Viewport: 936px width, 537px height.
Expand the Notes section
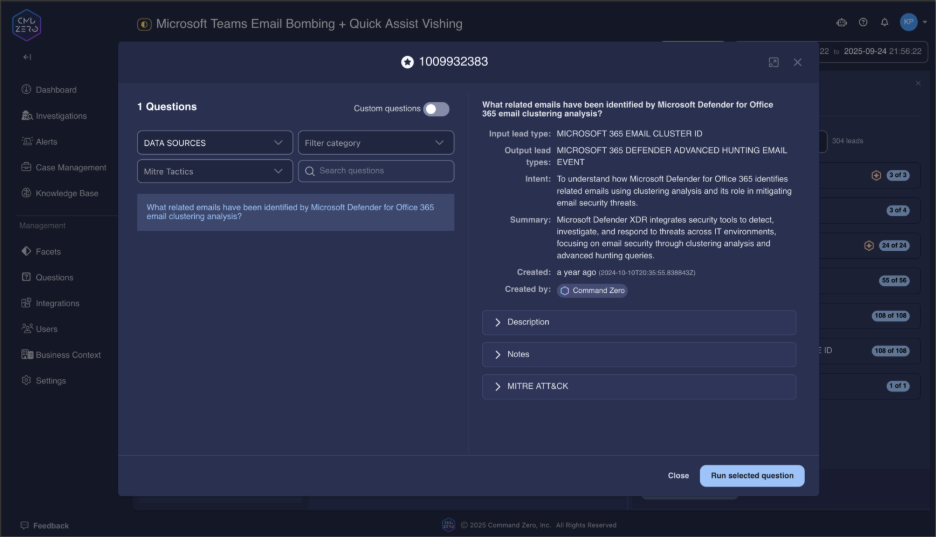(639, 354)
